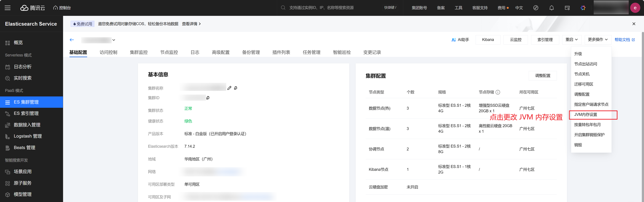Image resolution: width=644 pixels, height=202 pixels.
Task: Click the 调整配置 button in cluster config
Action: tap(543, 76)
